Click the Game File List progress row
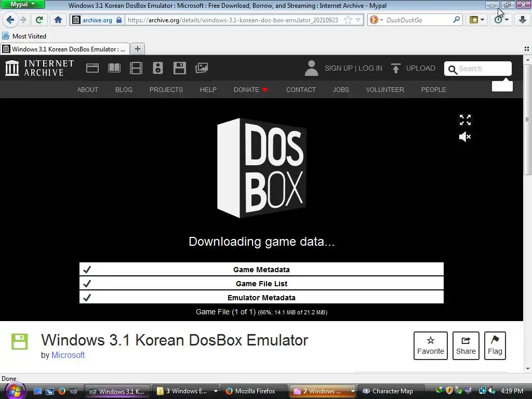 (261, 283)
